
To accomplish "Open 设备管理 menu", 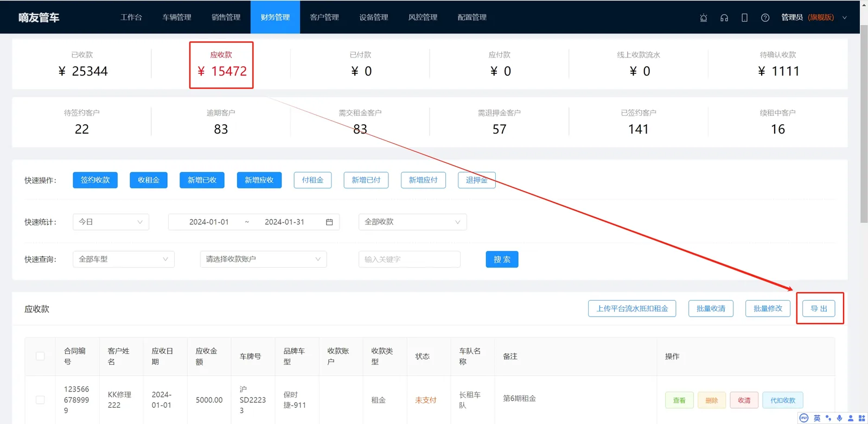I will pyautogui.click(x=374, y=17).
